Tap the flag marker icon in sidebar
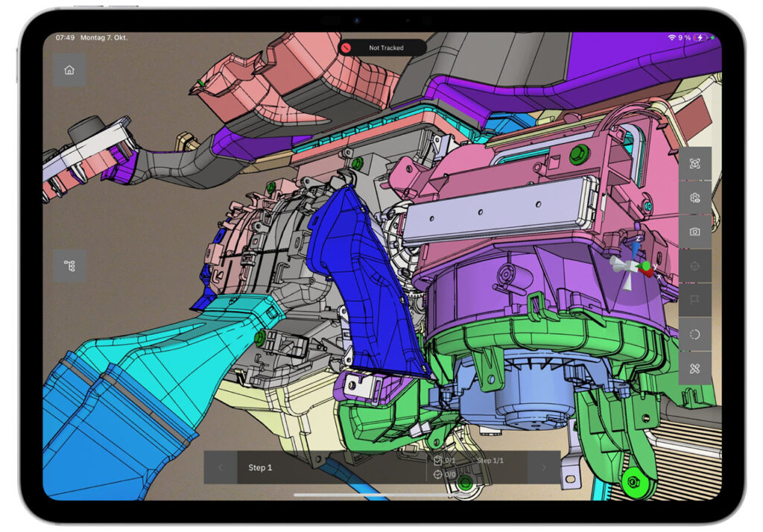The height and width of the screenshot is (532, 763). pos(694,300)
